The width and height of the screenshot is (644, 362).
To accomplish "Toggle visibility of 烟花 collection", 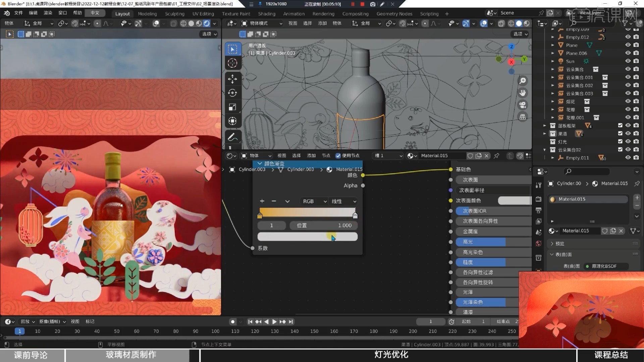I will 628,101.
